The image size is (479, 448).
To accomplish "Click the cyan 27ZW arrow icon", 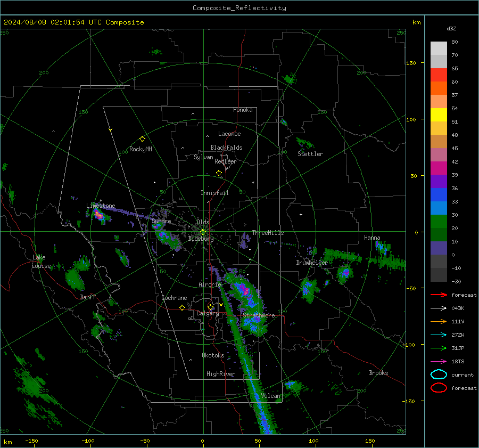I will (439, 335).
